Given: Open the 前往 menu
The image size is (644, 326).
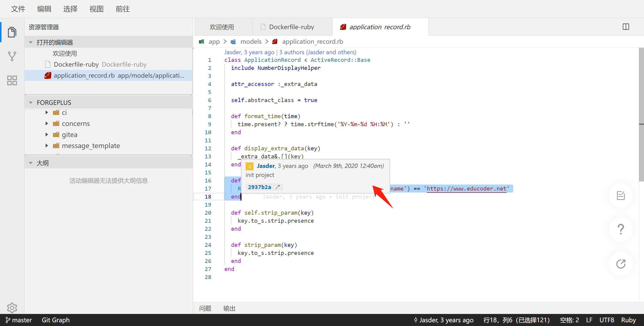Looking at the screenshot, I should (x=123, y=9).
